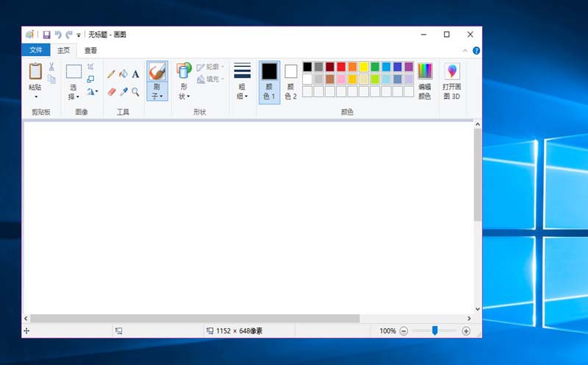Screen dimensions: 588x365
Task: Expand the Paste dropdown arrow
Action: (x=36, y=97)
